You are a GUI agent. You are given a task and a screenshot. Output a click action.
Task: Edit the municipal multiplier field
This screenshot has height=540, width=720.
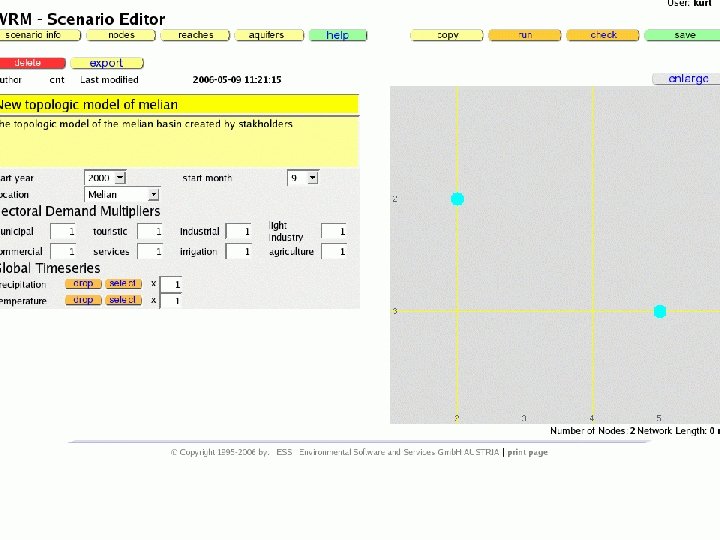pyautogui.click(x=62, y=231)
